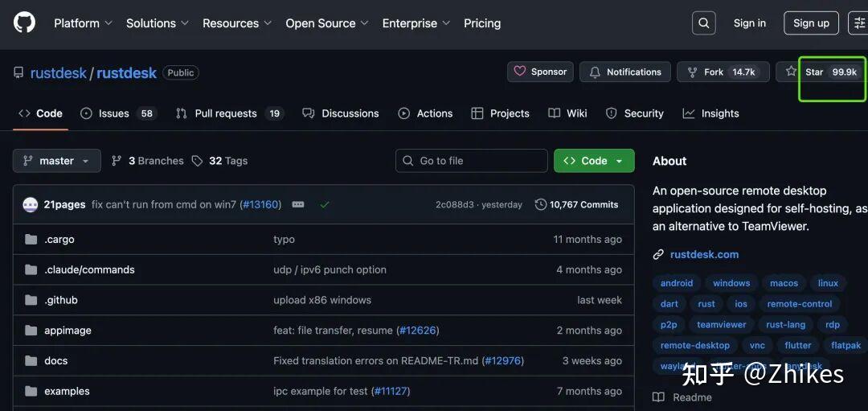The width and height of the screenshot is (868, 411).
Task: Expand the Platform navigation menu
Action: tap(83, 23)
